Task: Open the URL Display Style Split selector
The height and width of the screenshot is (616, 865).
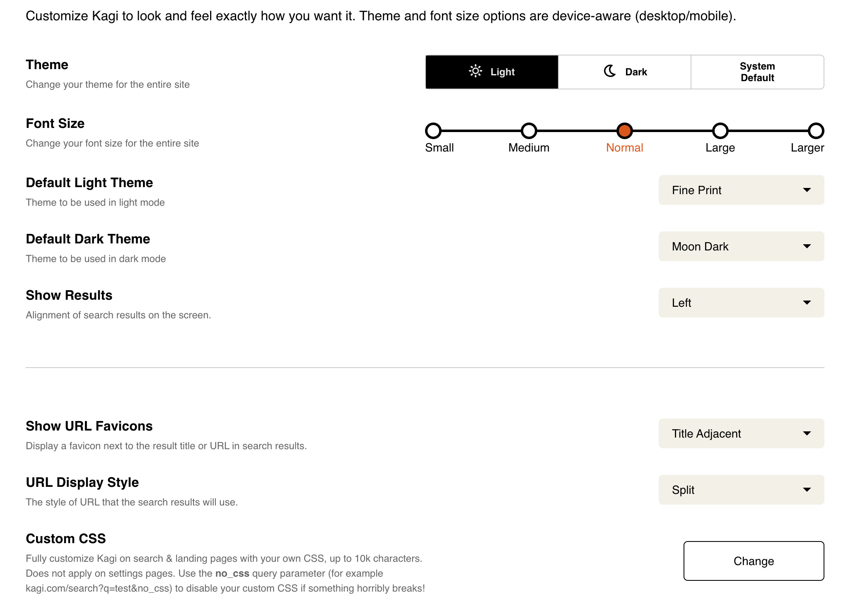Action: [x=741, y=490]
